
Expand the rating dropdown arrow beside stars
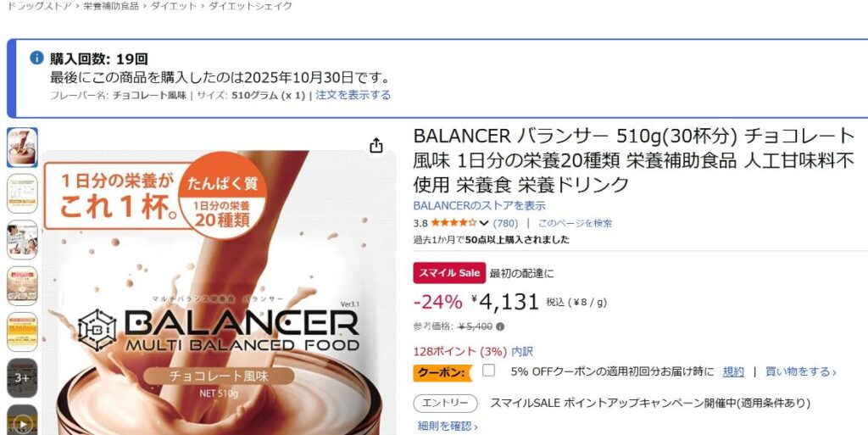(484, 223)
